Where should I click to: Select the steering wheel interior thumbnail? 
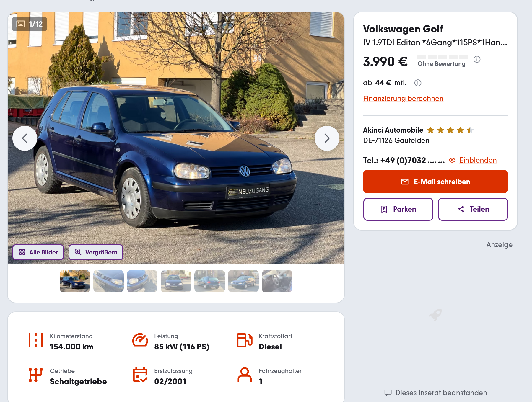point(277,281)
